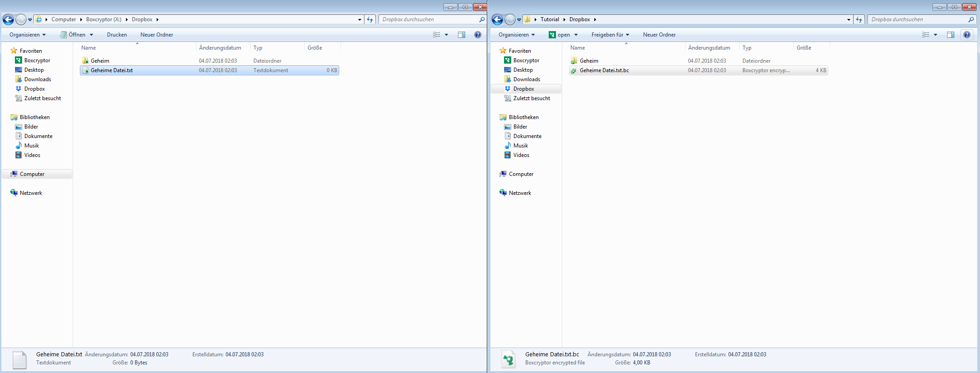Click Bilder library icon in left window
The height and width of the screenshot is (373, 980).
point(19,127)
